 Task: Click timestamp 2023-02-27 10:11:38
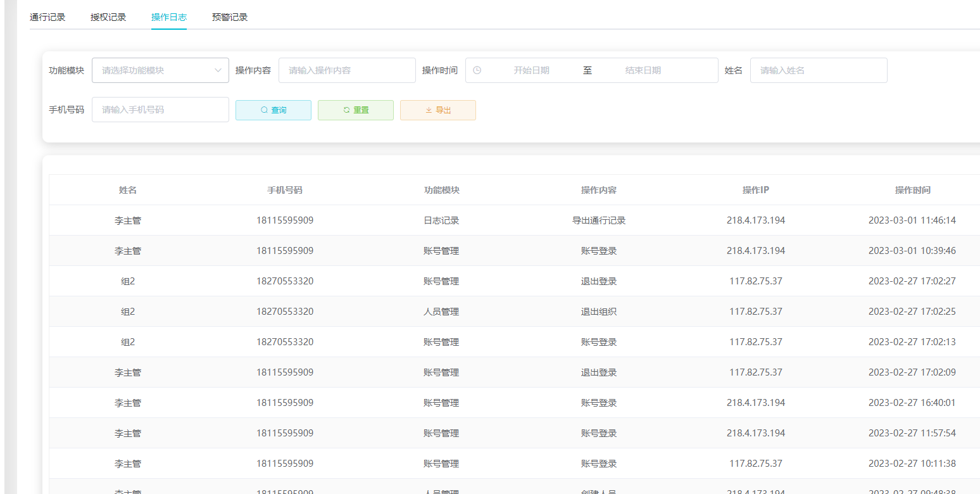click(912, 464)
